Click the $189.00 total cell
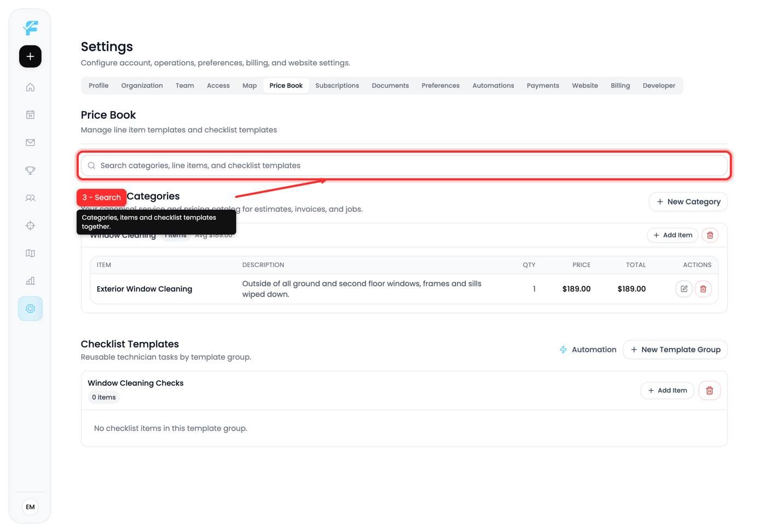This screenshot has height=532, width=766. coord(631,289)
